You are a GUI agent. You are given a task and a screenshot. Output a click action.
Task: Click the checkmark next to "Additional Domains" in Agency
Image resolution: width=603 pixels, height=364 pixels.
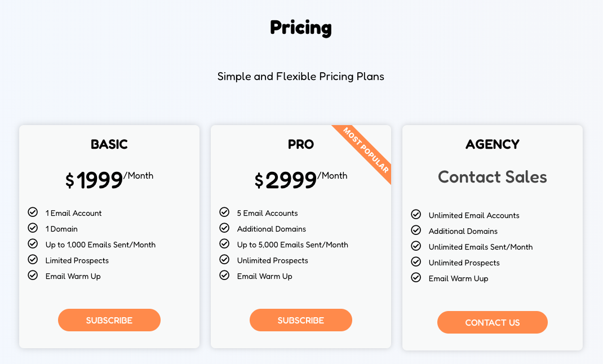(x=416, y=230)
